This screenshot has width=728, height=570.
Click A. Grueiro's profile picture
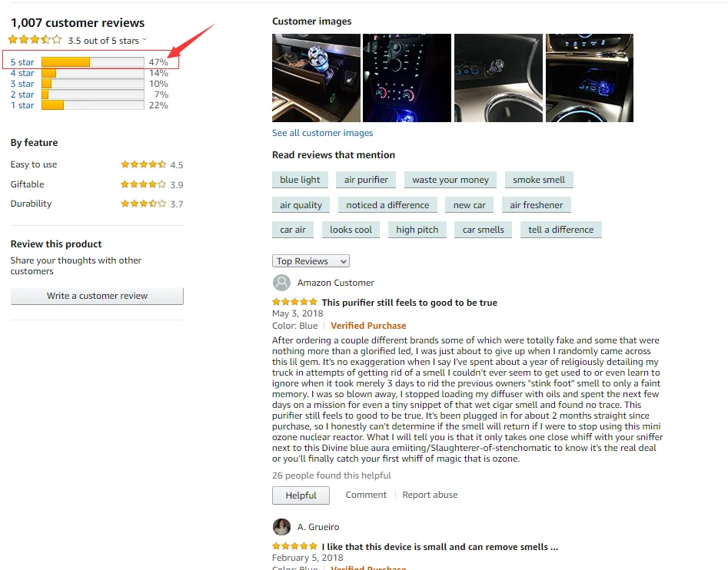[x=281, y=527]
